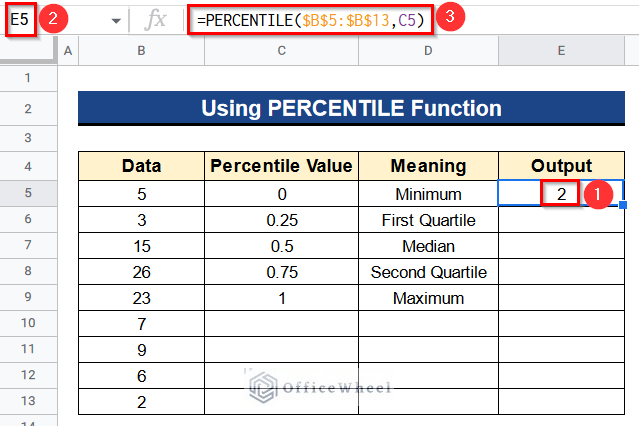Viewport: 639px width, 426px height.
Task: Click the Name Box showing E5
Action: 20,19
